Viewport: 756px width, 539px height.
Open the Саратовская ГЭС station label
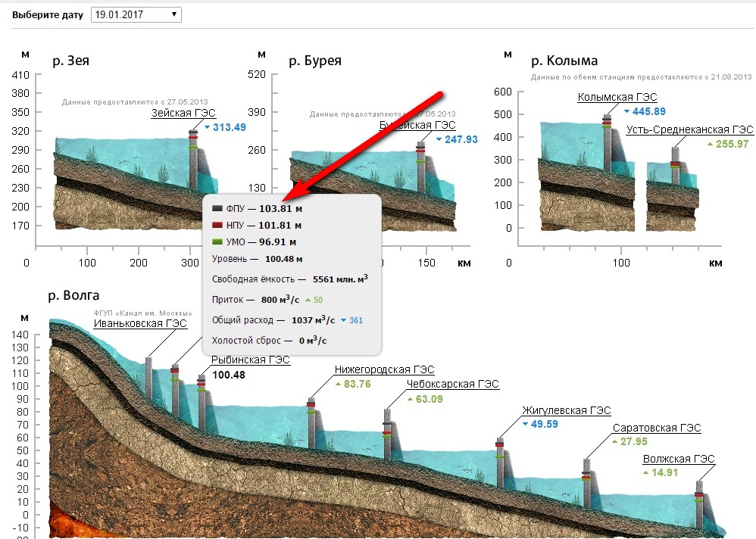pyautogui.click(x=657, y=428)
